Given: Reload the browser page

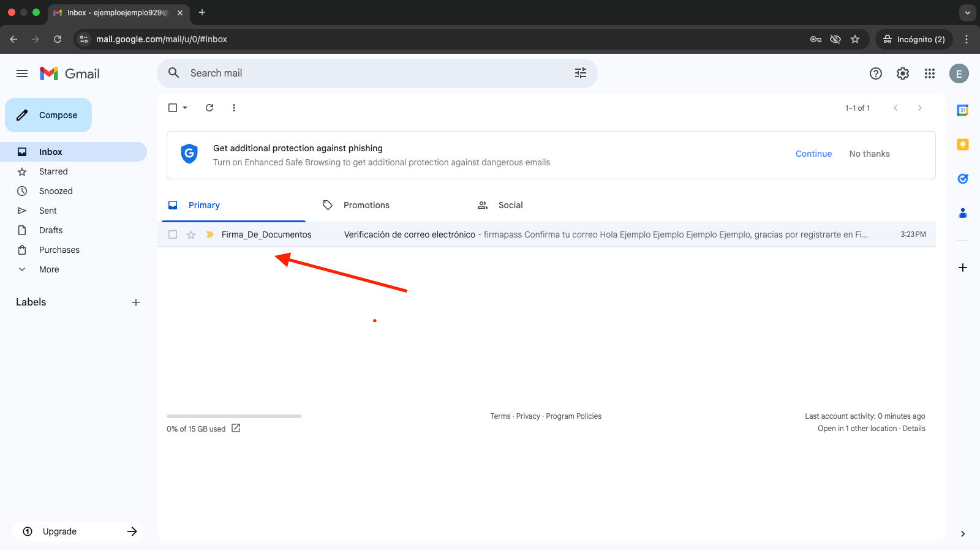Looking at the screenshot, I should point(58,39).
